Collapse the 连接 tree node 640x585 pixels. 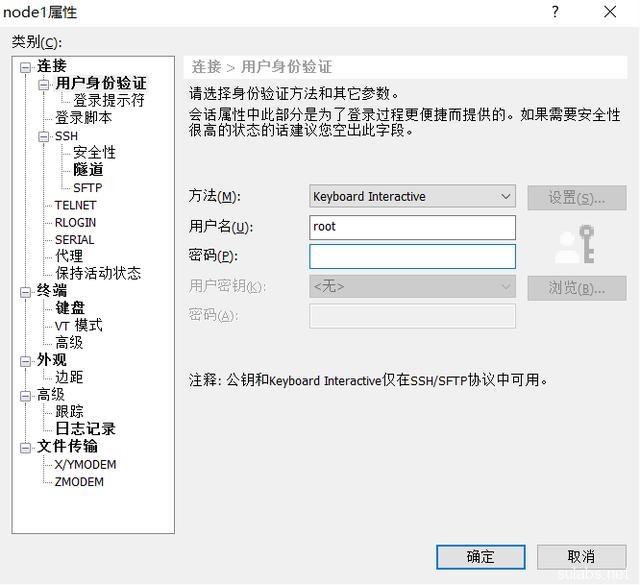click(x=25, y=67)
